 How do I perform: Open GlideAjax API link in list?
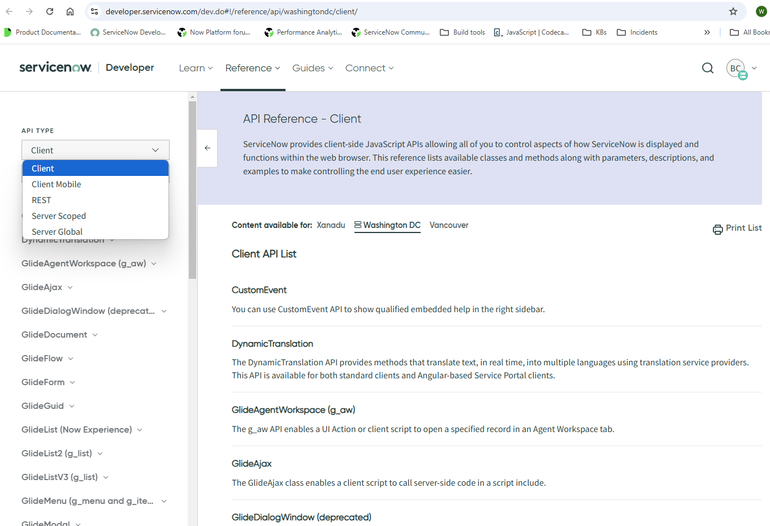[251, 464]
